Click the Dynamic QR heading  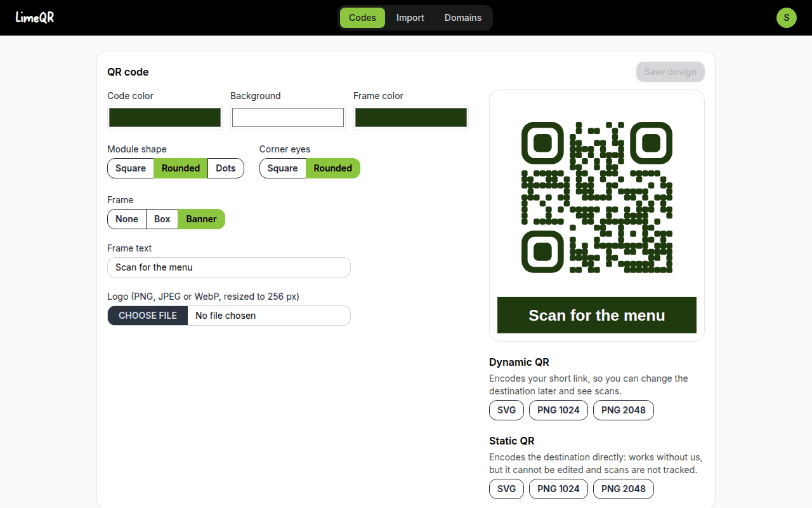(x=519, y=362)
